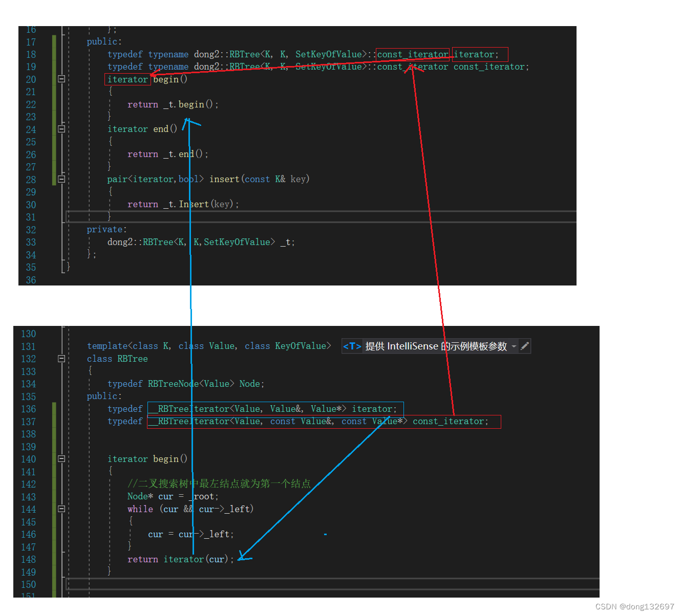The image size is (682, 616).
Task: Click 'return iterator(cur);' statement
Action: [x=181, y=559]
